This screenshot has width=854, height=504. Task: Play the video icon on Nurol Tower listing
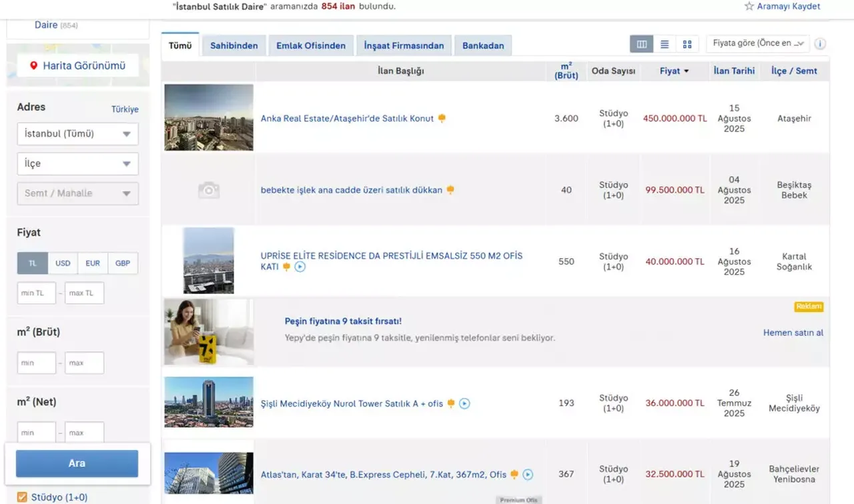465,403
